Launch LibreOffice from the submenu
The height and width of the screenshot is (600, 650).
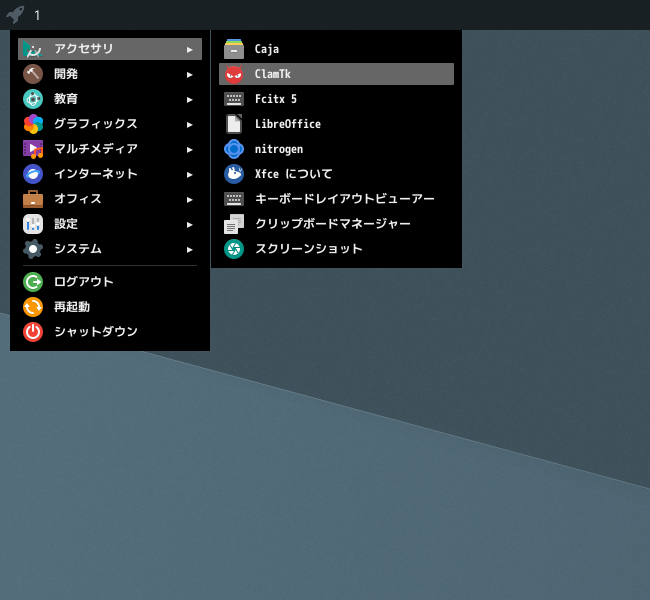(336, 124)
